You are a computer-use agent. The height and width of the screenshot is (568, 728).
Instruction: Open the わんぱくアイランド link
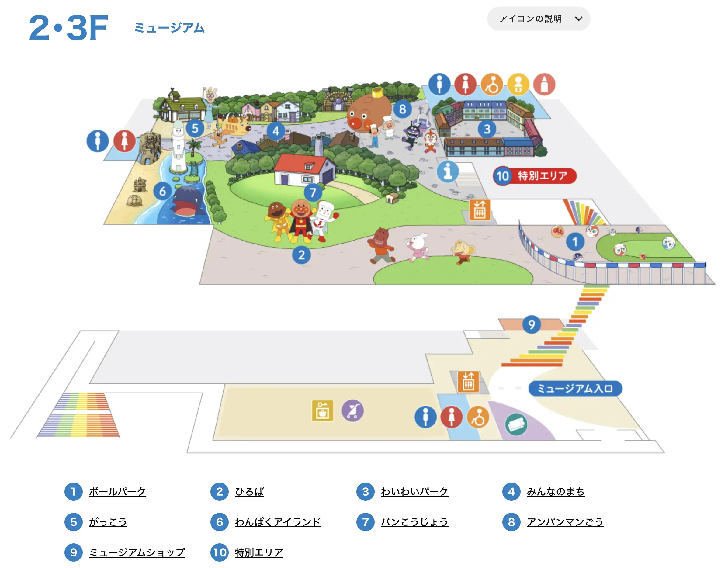278,522
